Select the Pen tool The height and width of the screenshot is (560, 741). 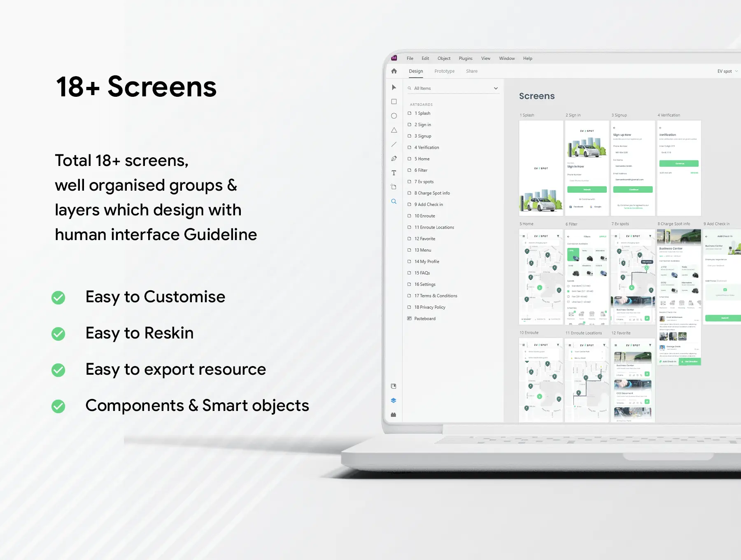394,159
